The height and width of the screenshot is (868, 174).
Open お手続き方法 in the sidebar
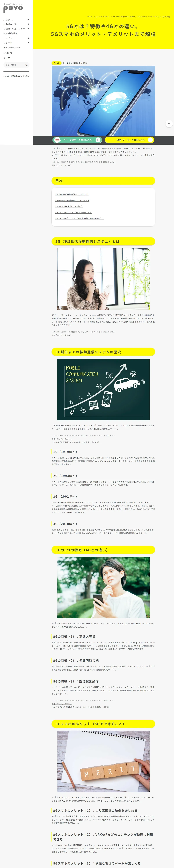(10, 24)
